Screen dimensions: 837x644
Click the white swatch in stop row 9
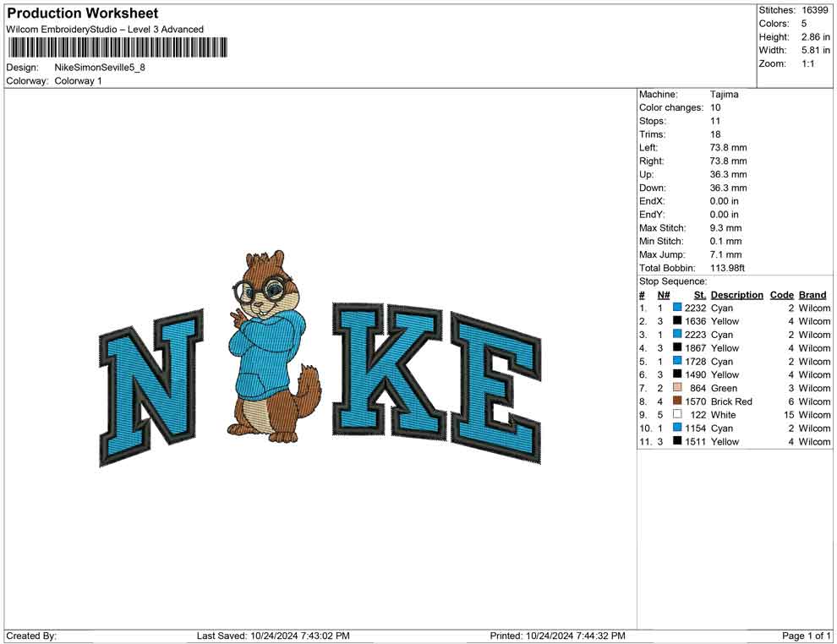pos(677,414)
